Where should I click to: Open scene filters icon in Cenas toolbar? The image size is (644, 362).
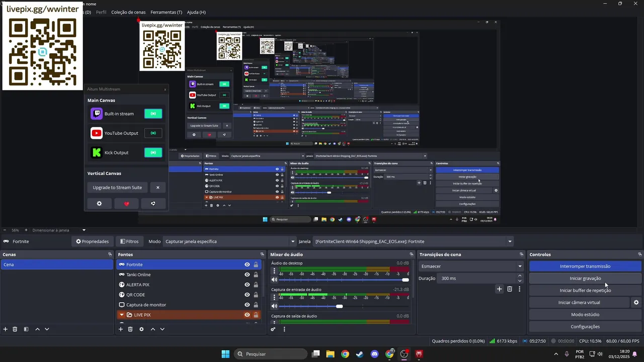(26, 329)
